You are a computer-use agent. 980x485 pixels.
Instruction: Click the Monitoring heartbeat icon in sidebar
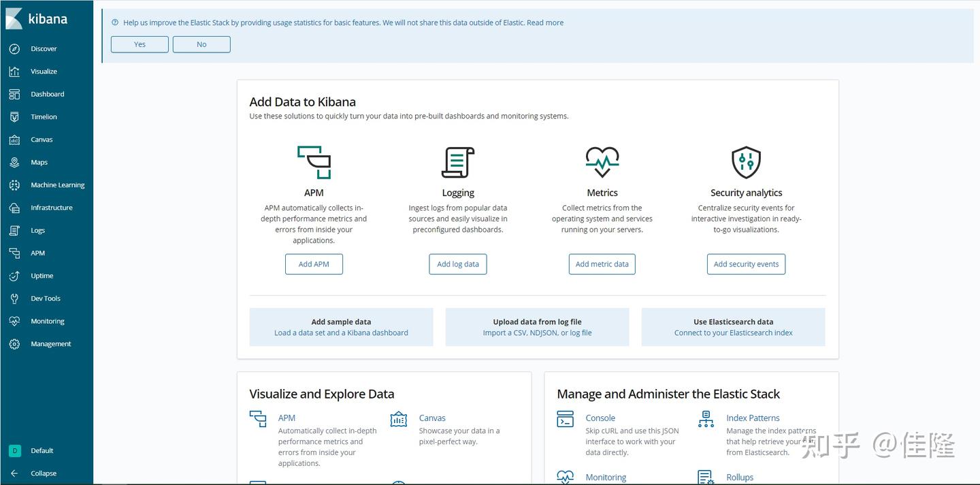pyautogui.click(x=14, y=322)
